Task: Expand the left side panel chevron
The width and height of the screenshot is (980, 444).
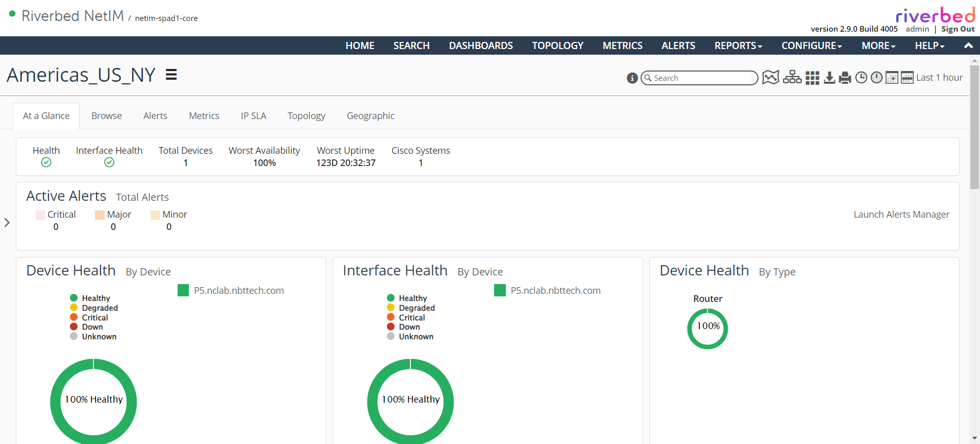Action: (7, 223)
